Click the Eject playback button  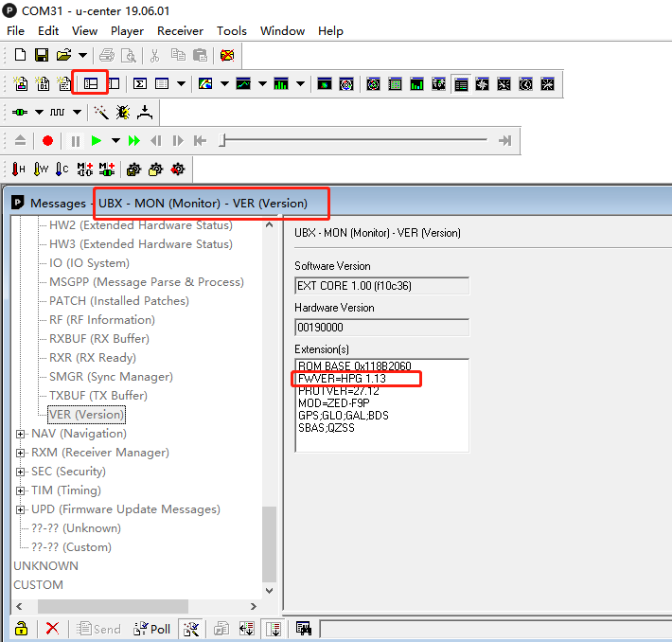[20, 141]
